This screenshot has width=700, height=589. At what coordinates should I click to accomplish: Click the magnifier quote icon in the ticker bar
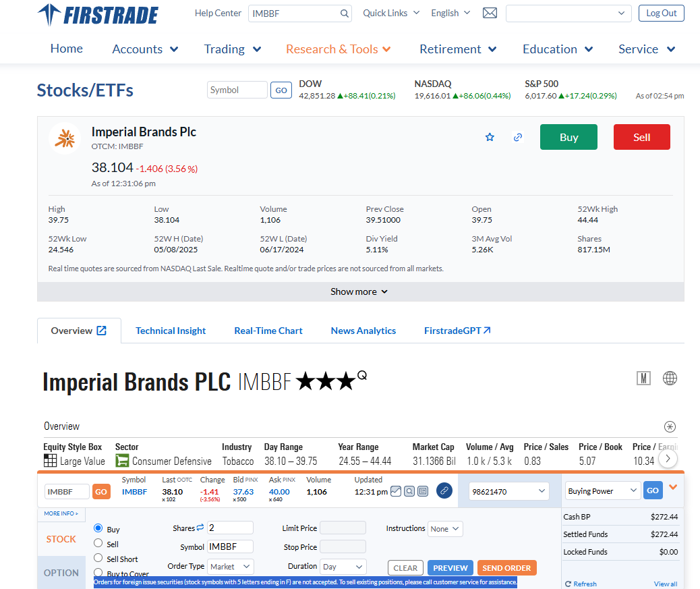(x=409, y=491)
